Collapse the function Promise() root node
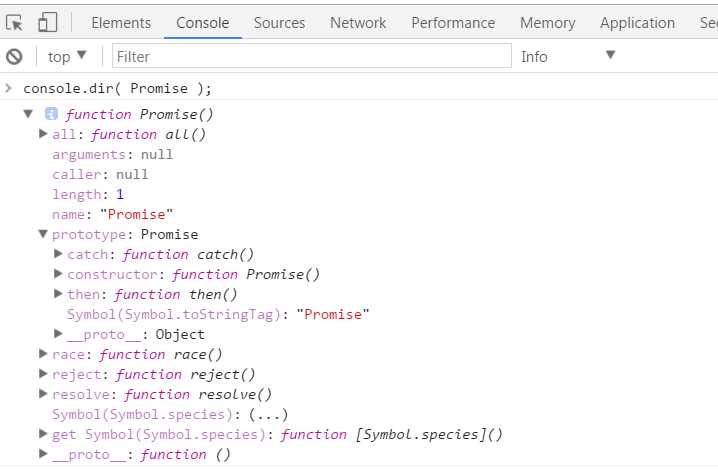 click(28, 114)
